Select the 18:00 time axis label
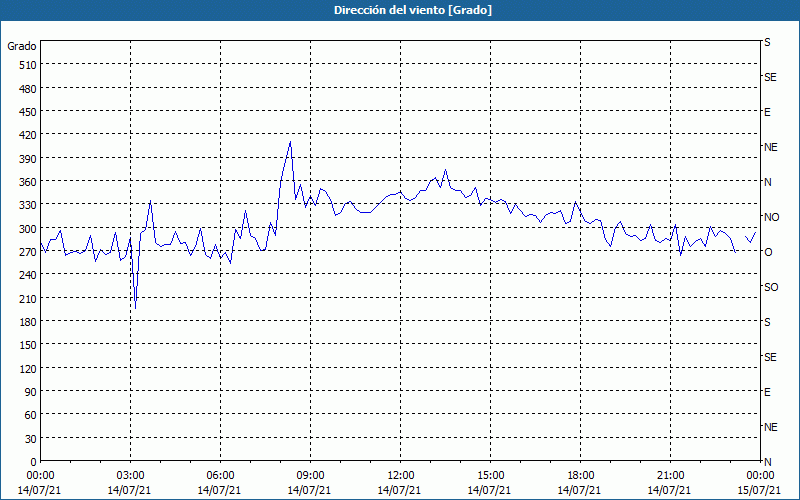The image size is (800, 500). pyautogui.click(x=581, y=476)
